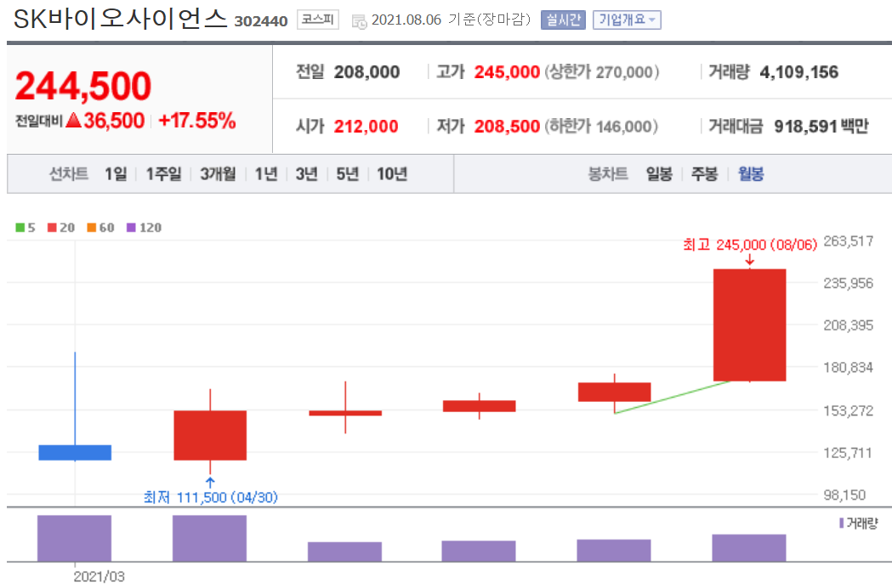Screen dimensions: 892x588
Task: Switch to 주봉 weekly candle chart
Action: pyautogui.click(x=704, y=173)
